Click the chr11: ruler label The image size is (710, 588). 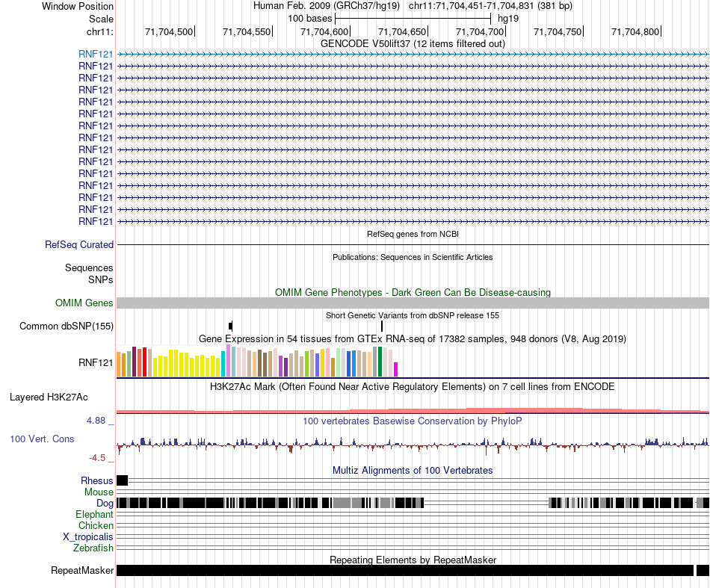click(100, 32)
